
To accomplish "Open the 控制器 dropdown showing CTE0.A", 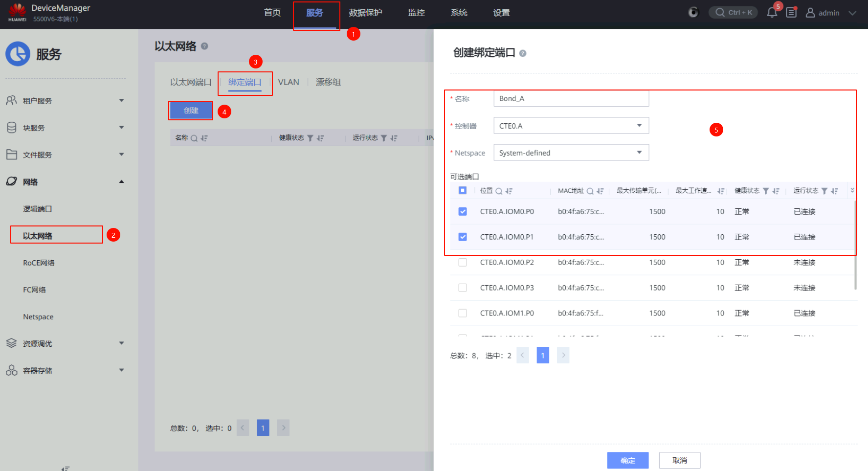I will (571, 126).
